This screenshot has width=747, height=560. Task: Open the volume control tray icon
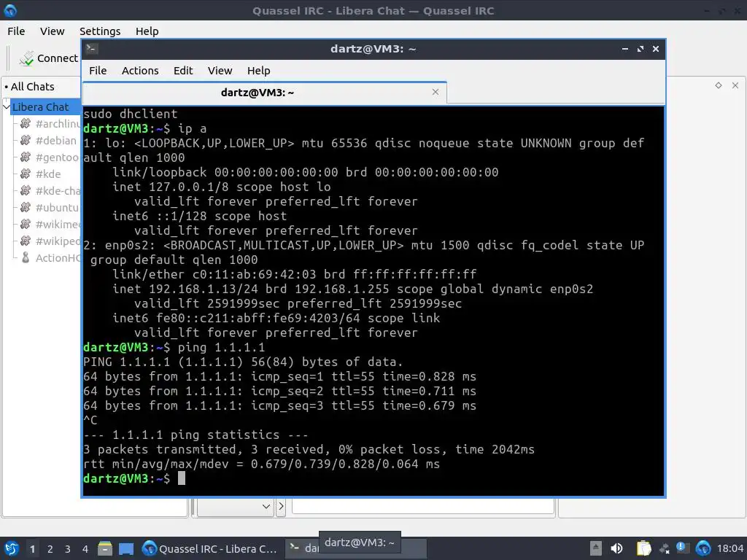616,548
